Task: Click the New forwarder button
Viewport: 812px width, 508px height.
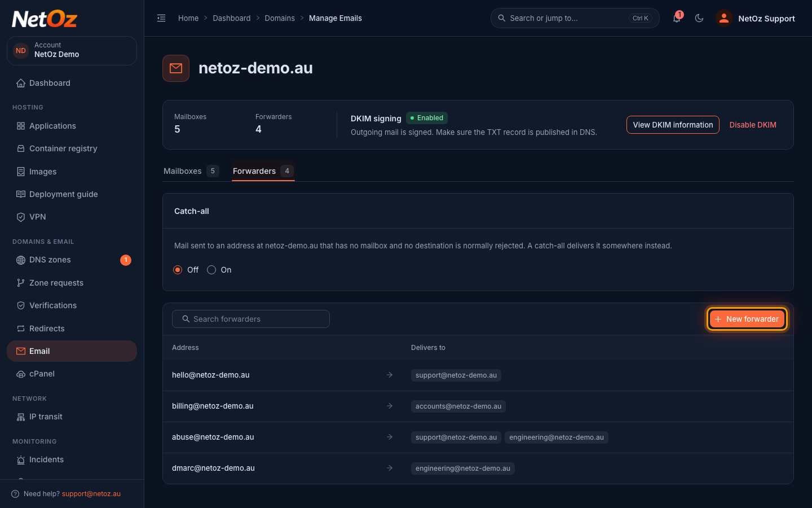Action: (x=747, y=319)
